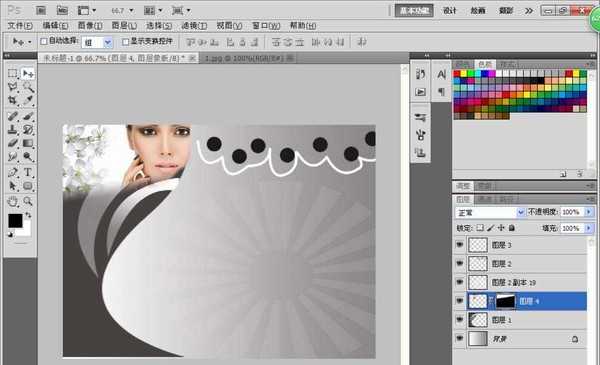Select the Hand tool
The width and height of the screenshot is (600, 365).
click(13, 201)
